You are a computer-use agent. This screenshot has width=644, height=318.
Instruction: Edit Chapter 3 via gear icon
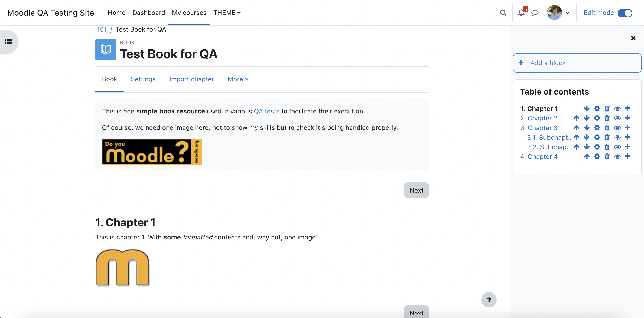coord(597,128)
